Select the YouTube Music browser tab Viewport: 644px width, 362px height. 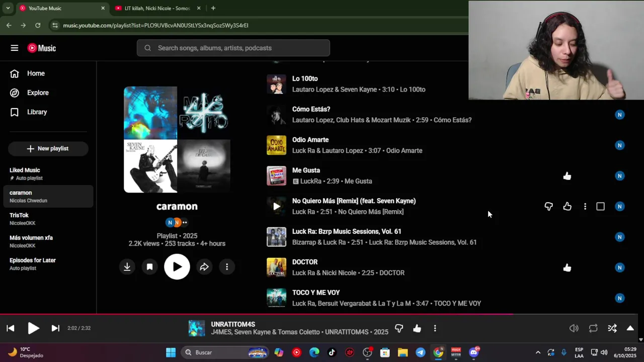(62, 8)
